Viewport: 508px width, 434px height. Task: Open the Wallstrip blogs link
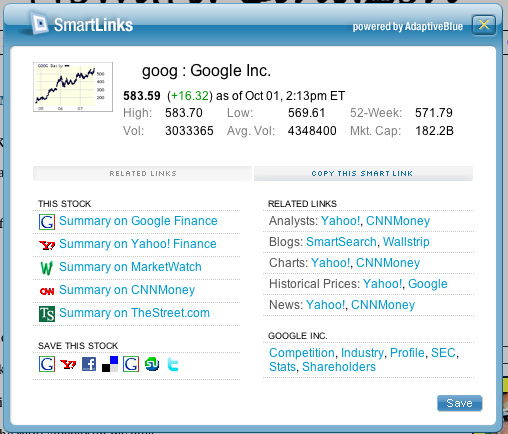click(406, 242)
